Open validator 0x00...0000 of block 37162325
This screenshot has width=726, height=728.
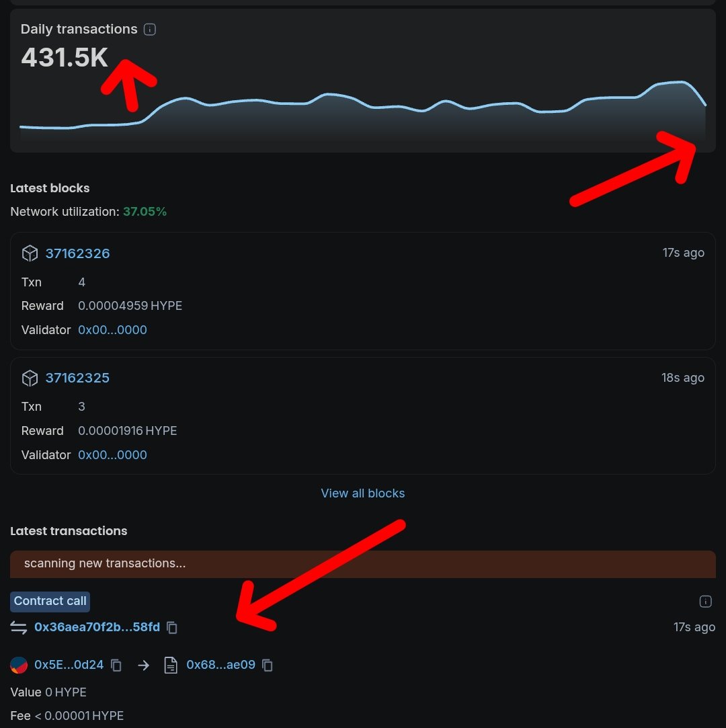112,454
